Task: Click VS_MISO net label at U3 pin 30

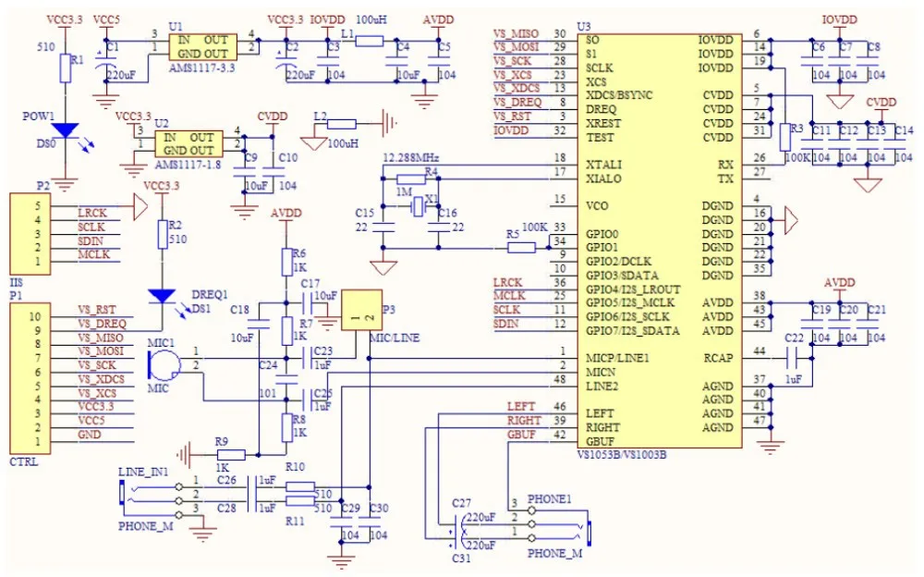Action: pos(516,33)
